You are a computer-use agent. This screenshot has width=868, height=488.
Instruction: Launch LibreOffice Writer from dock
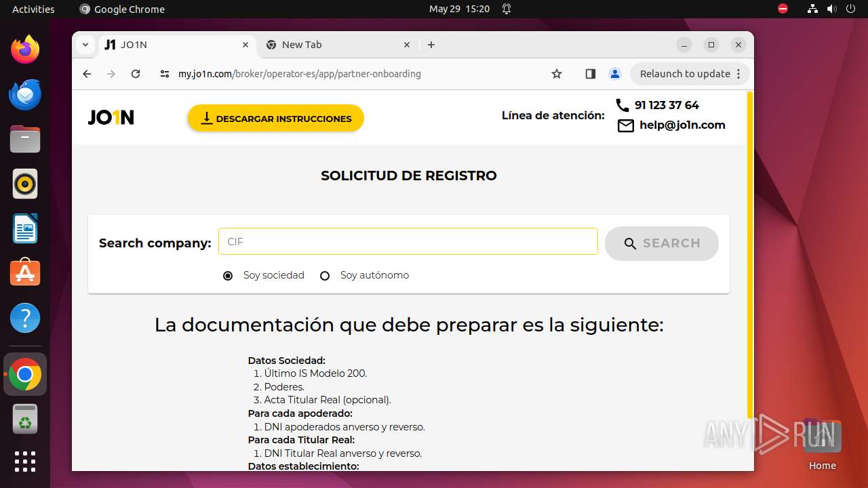point(25,228)
